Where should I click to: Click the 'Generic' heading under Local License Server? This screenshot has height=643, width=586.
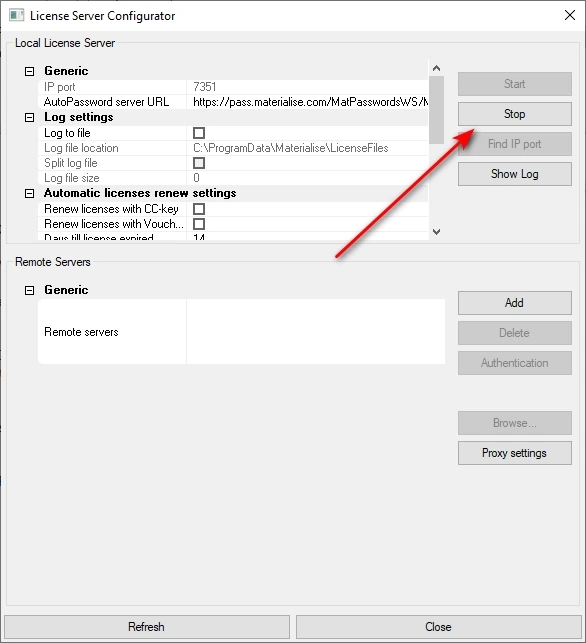click(66, 71)
